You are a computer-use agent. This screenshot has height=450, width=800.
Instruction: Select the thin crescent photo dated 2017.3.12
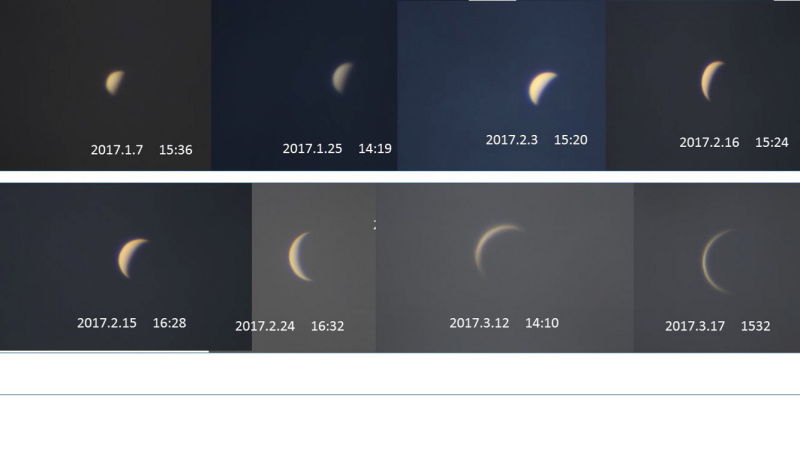[x=505, y=267]
